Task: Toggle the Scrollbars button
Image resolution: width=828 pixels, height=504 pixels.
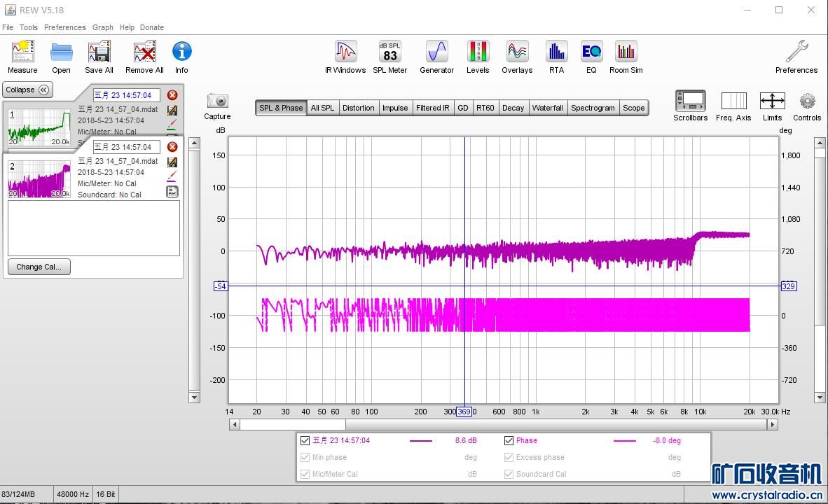Action: [x=690, y=101]
